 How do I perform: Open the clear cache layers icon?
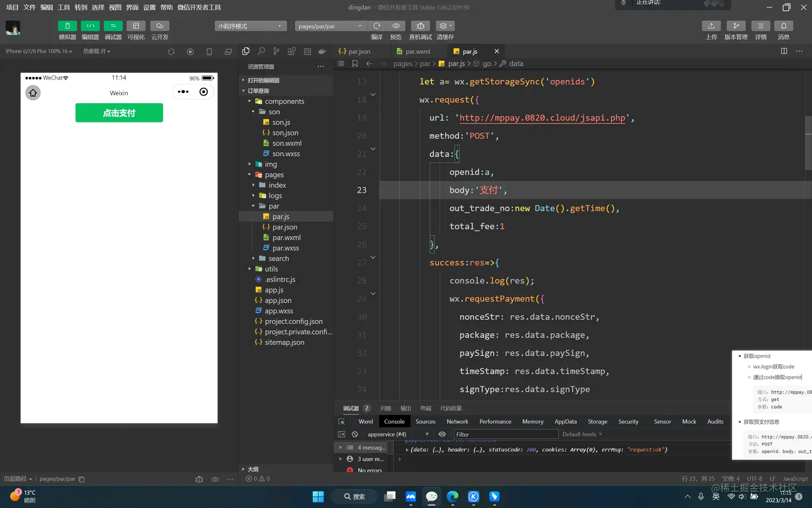point(445,26)
